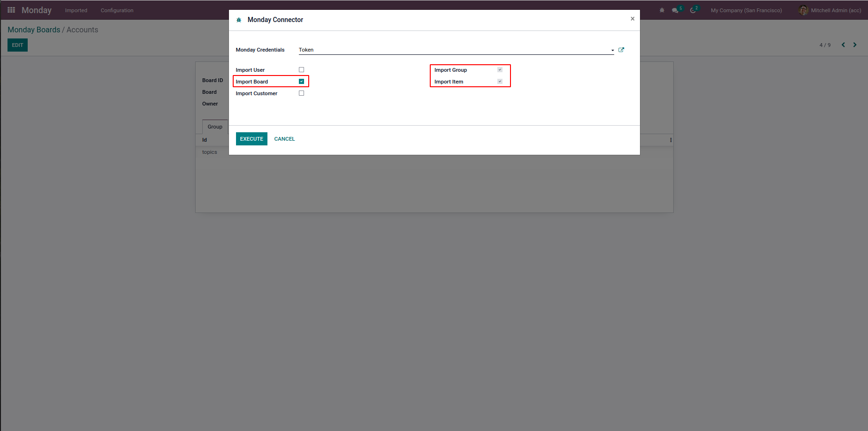Image resolution: width=868 pixels, height=431 pixels.
Task: Select the Group tab
Action: click(x=215, y=127)
